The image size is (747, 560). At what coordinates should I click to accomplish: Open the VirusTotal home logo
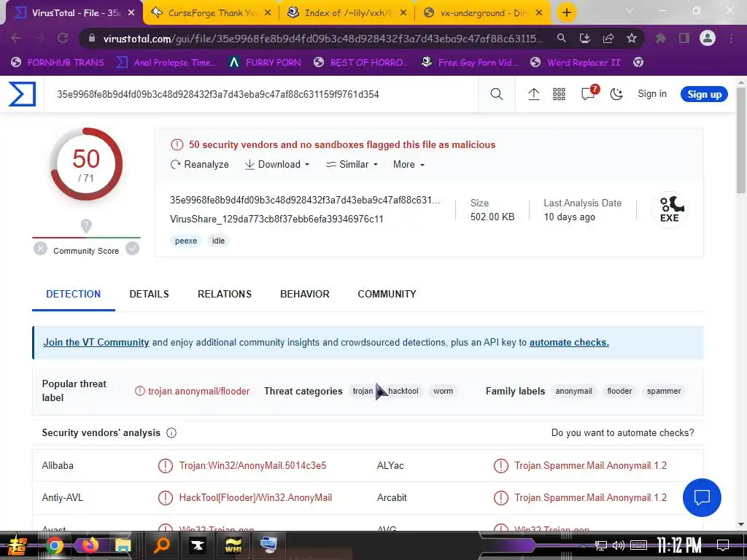click(x=22, y=94)
